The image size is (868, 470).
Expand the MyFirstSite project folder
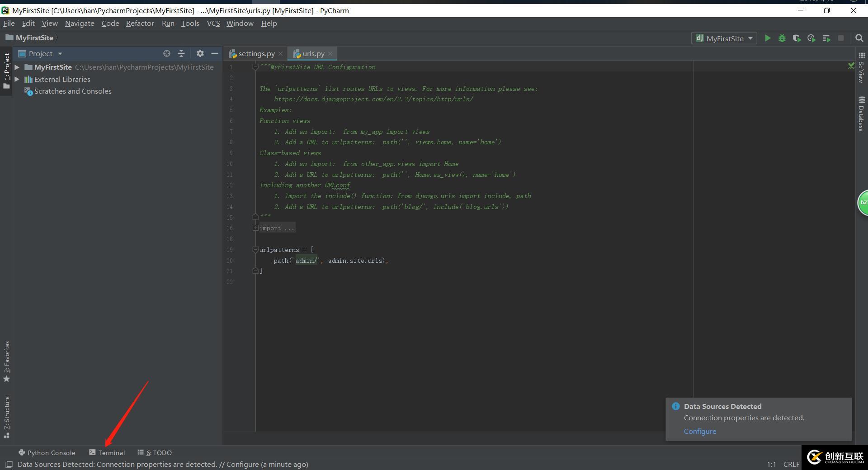pos(17,67)
